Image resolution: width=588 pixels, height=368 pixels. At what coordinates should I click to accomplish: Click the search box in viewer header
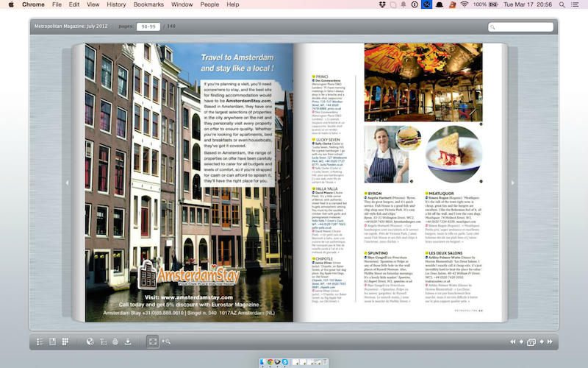(x=520, y=27)
